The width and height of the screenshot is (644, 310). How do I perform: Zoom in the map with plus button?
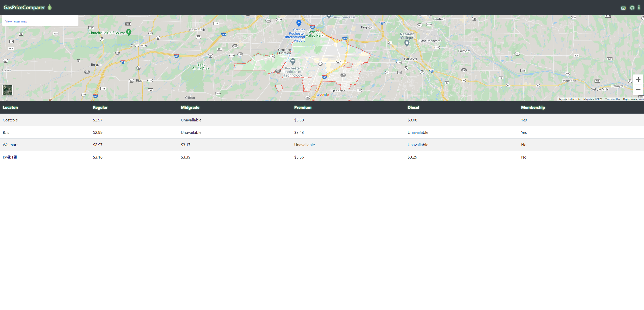(x=638, y=80)
